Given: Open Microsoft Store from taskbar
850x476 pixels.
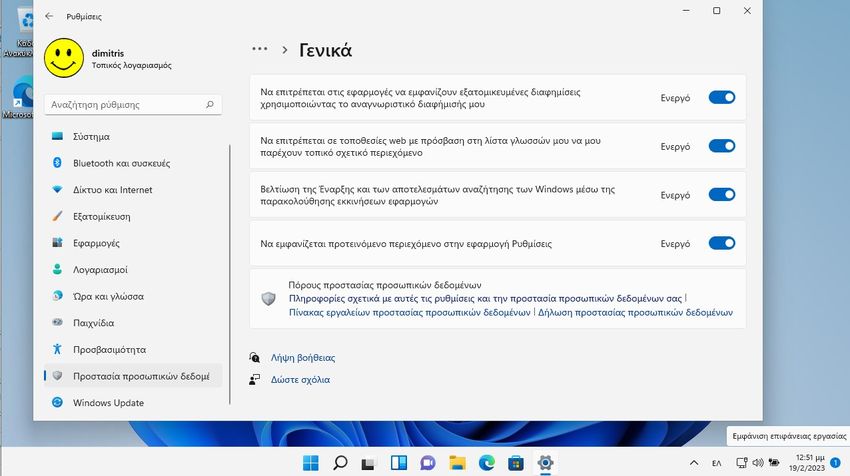Looking at the screenshot, I should click(x=516, y=462).
